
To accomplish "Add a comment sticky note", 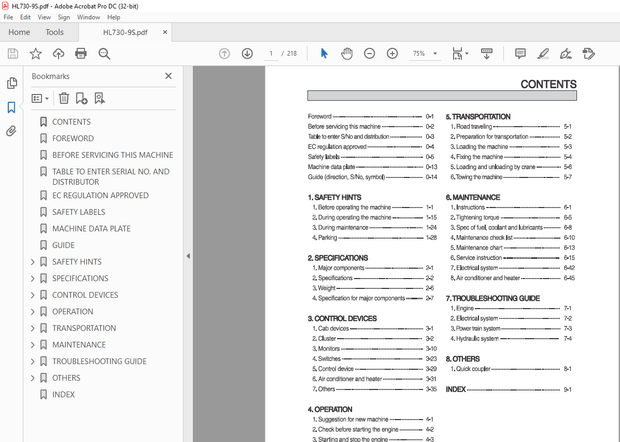I will click(x=520, y=53).
